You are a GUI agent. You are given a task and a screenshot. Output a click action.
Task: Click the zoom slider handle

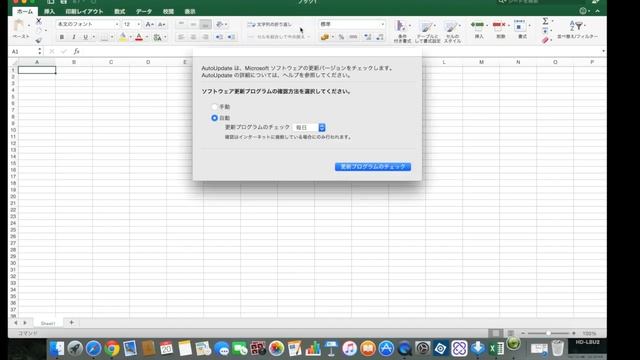pyautogui.click(x=548, y=333)
